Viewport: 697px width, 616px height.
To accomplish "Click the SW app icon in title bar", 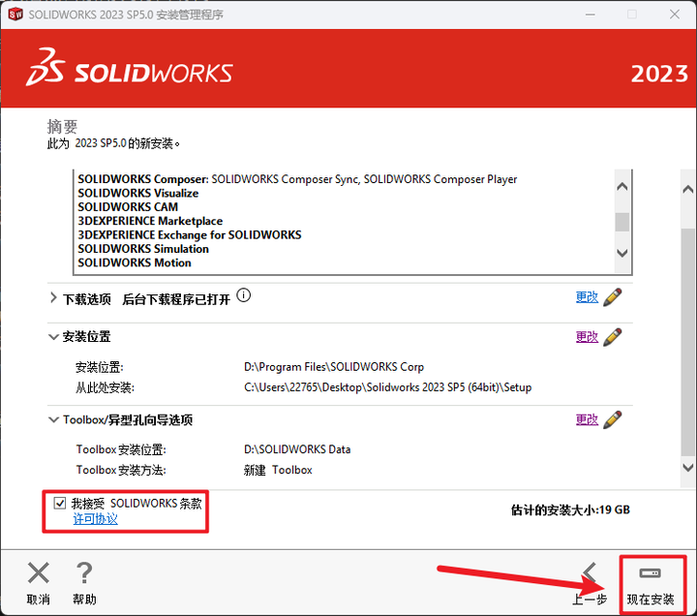I will tap(15, 15).
